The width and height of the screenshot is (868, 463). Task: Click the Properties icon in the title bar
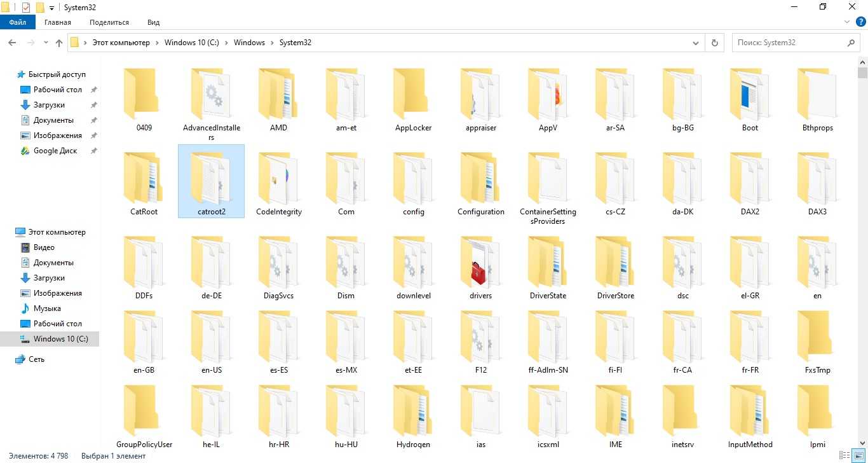point(26,8)
